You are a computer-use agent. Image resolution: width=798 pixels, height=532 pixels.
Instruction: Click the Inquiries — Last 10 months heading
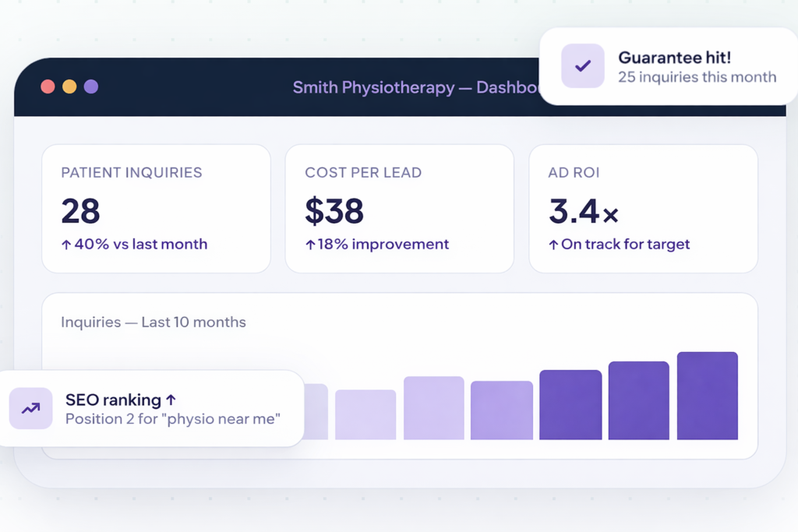[154, 322]
